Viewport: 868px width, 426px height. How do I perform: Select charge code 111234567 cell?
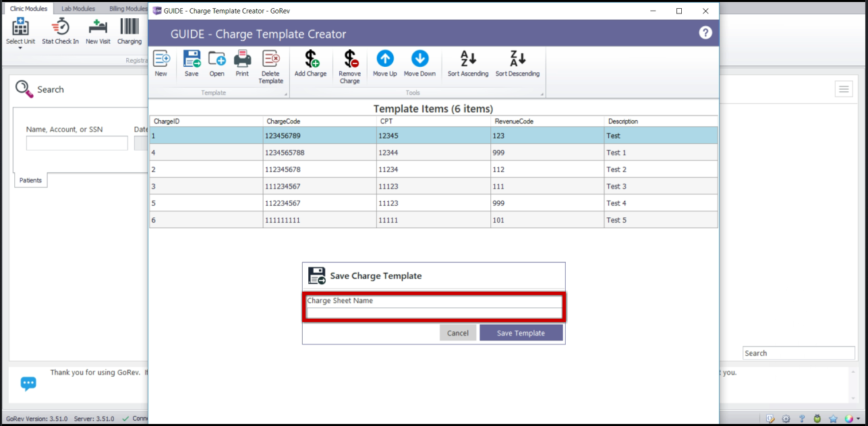(x=320, y=186)
